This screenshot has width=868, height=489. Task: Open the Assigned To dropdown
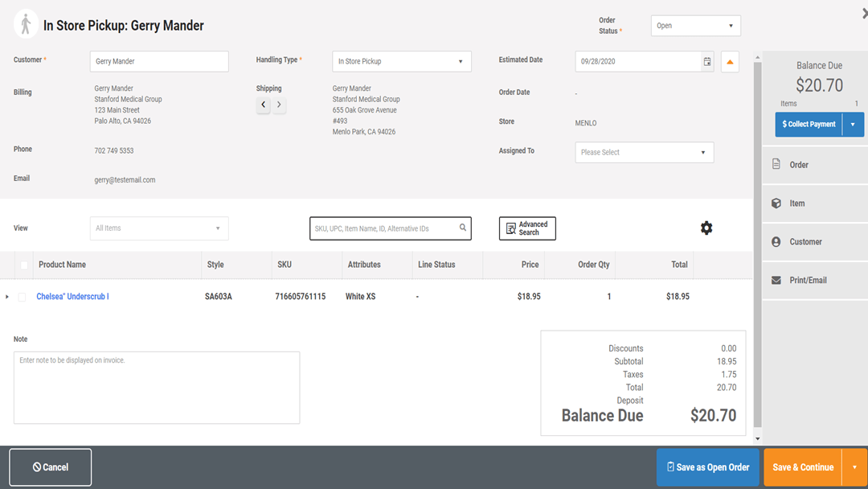click(x=645, y=152)
